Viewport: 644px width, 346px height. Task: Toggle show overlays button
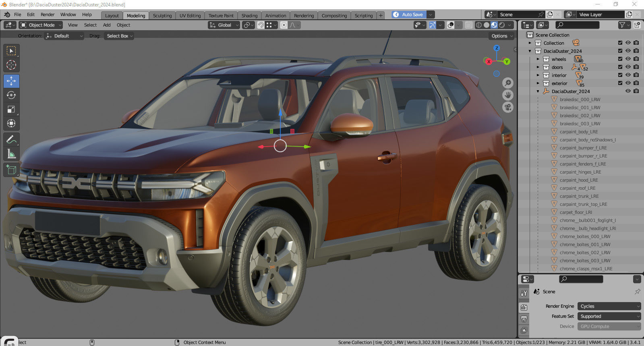tap(451, 25)
